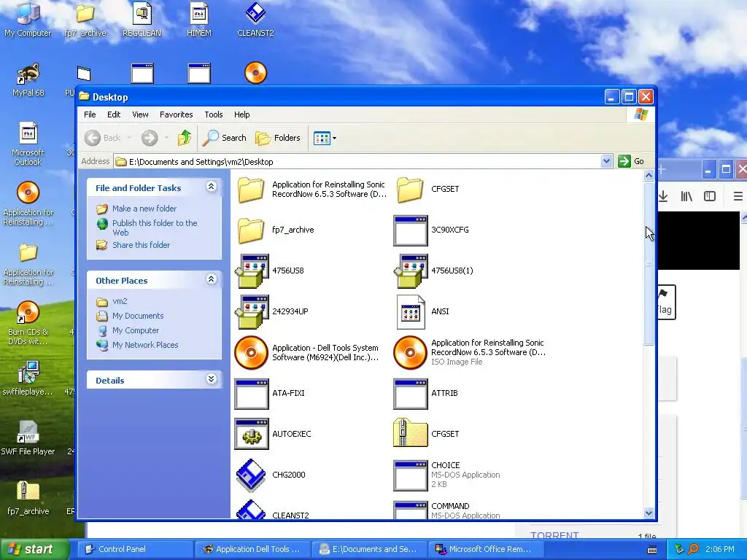
Task: Open the Favorites menu
Action: coord(177,114)
